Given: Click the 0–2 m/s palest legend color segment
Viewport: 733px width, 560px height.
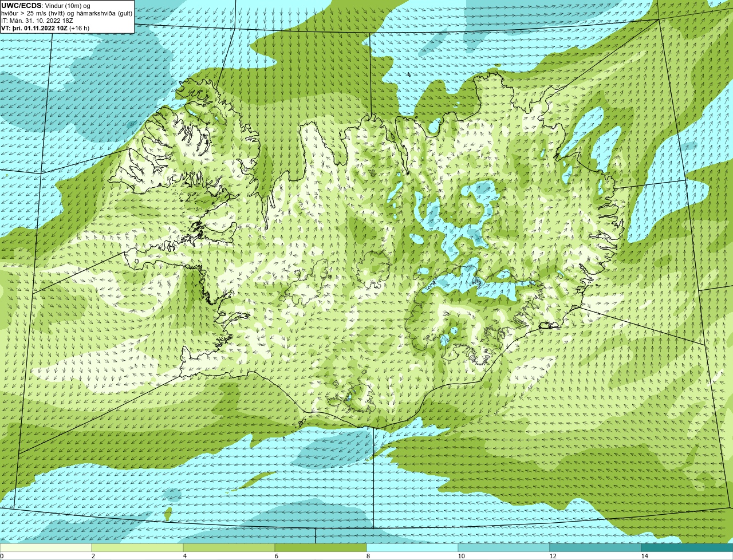Looking at the screenshot, I should pyautogui.click(x=46, y=547).
